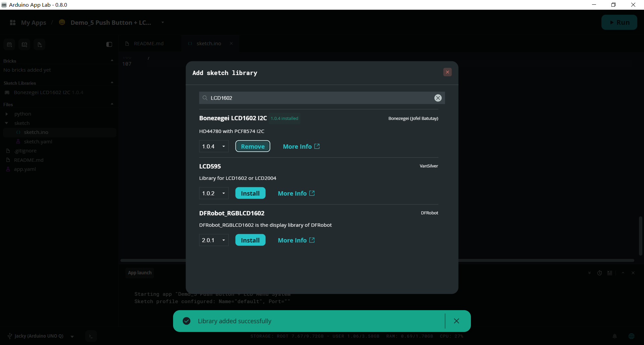This screenshot has height=345, width=644.
Task: Install the DFRobot_RGBLCD1602 library
Action: click(250, 240)
